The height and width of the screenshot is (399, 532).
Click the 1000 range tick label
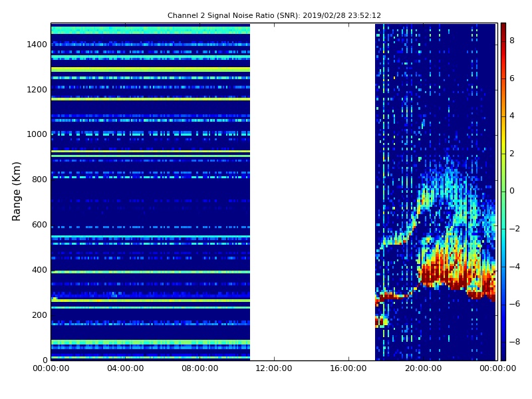pyautogui.click(x=37, y=134)
